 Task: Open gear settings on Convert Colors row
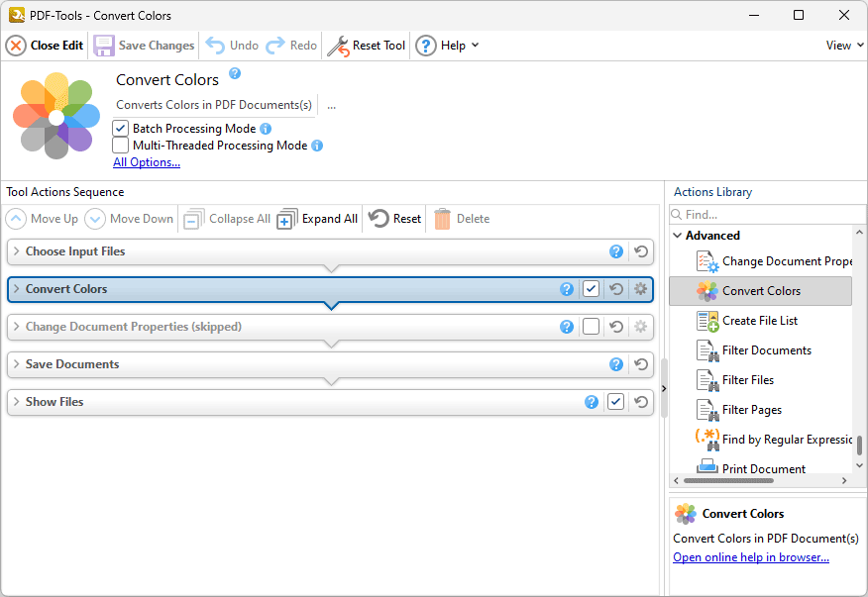[640, 289]
